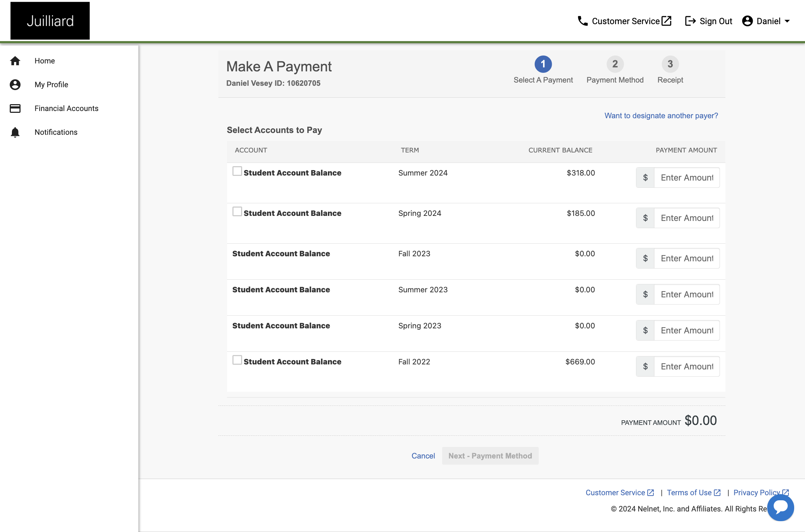This screenshot has width=805, height=532.
Task: Click the 'Summer 2024' term cell
Action: click(x=423, y=173)
